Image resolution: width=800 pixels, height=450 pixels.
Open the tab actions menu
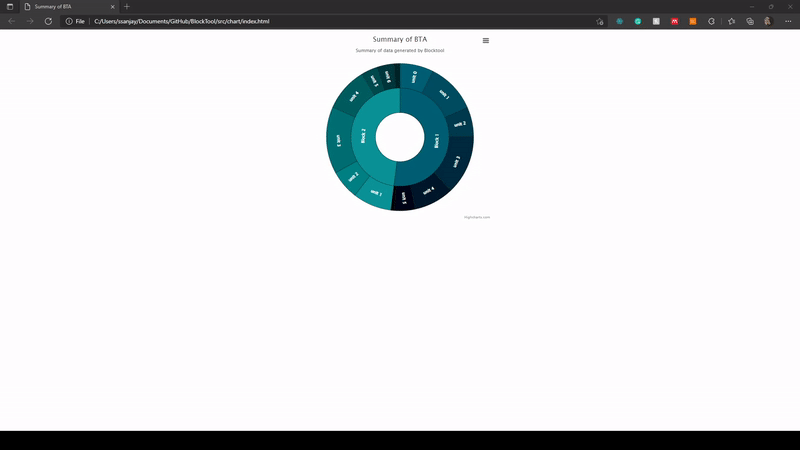click(10, 7)
